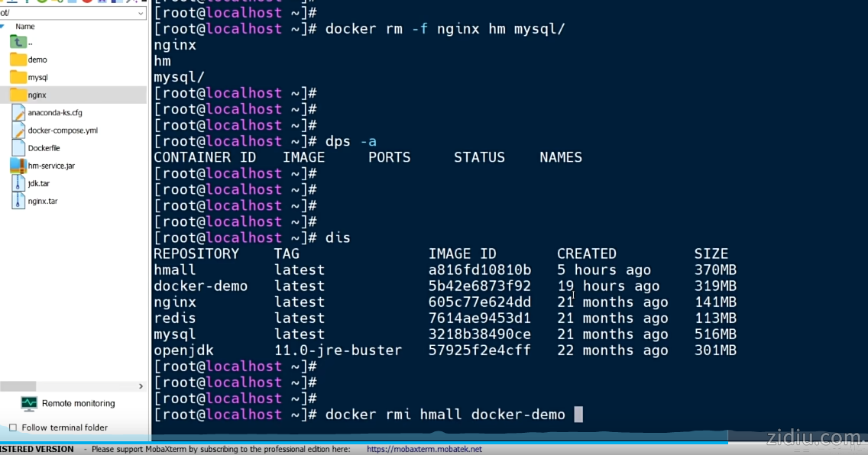868x455 pixels.
Task: Expand the remote path dropdown arrow
Action: [x=141, y=13]
